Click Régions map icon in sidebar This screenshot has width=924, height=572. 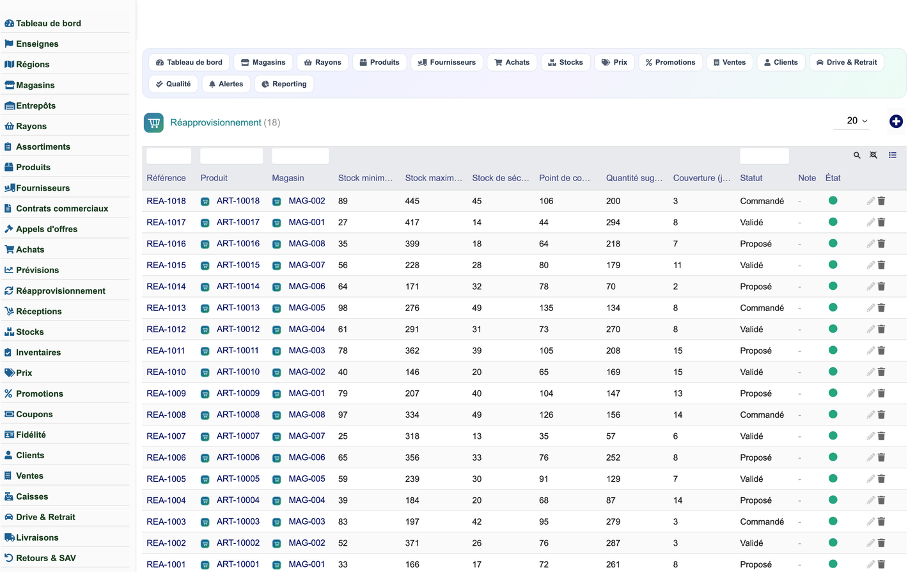coord(9,65)
